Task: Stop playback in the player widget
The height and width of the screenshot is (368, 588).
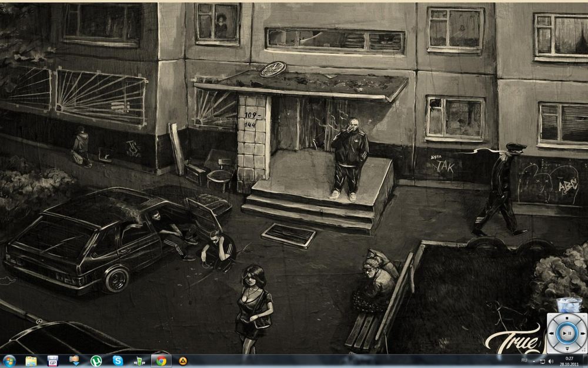Action: pos(567,319)
